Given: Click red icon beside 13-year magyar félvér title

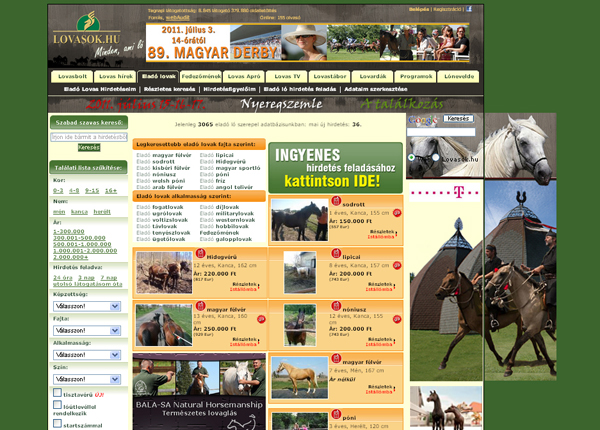Looking at the screenshot, I should click(200, 306).
